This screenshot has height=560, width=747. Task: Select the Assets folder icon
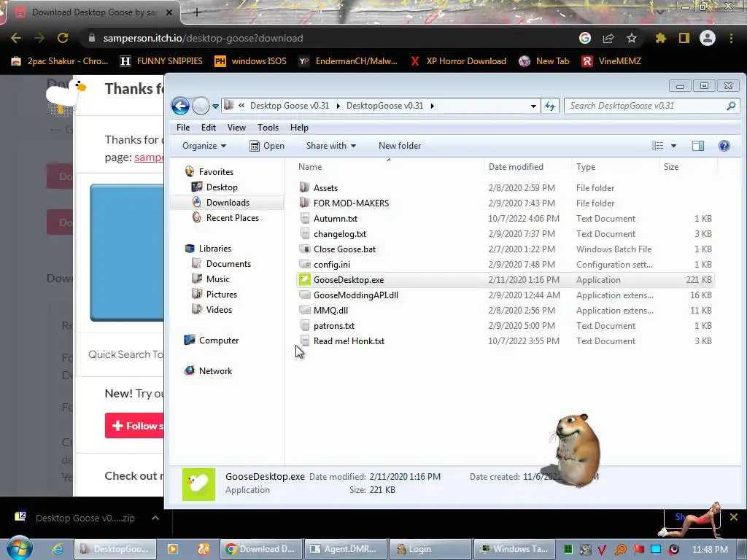pyautogui.click(x=304, y=187)
